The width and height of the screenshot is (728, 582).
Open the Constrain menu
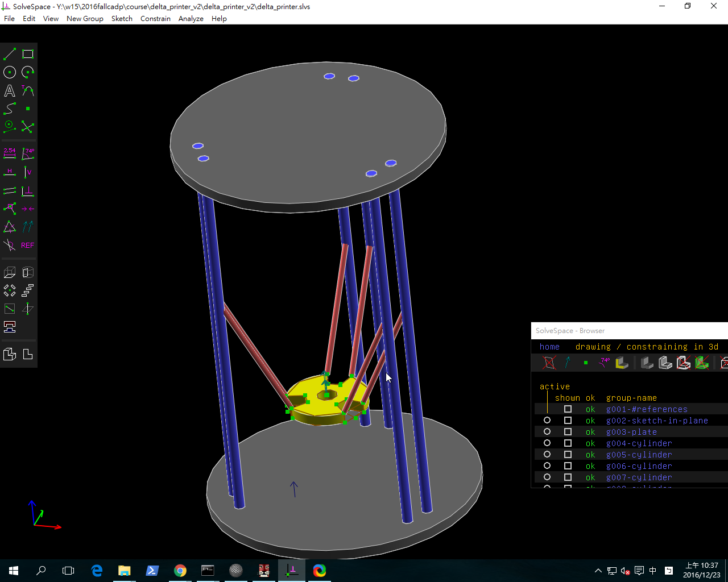tap(155, 19)
